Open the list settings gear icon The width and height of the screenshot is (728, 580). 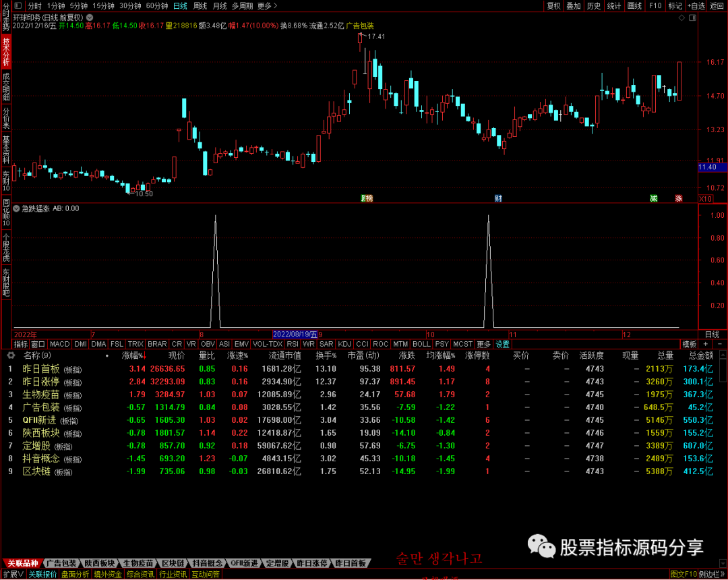[x=10, y=355]
